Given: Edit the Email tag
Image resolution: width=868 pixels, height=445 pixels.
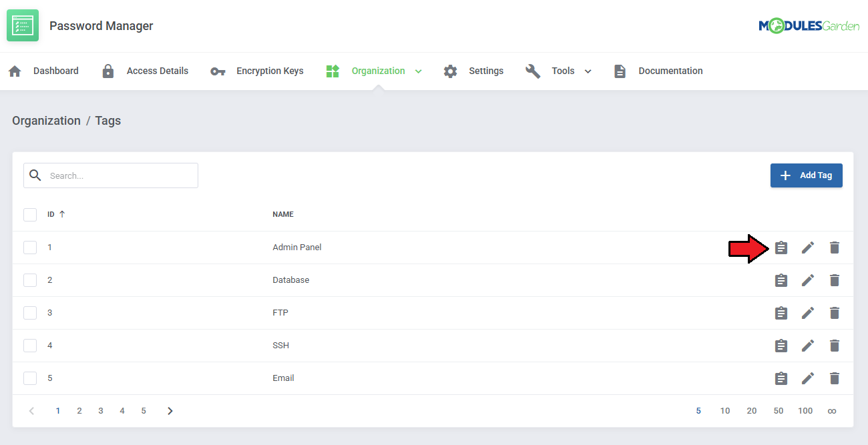Looking at the screenshot, I should click(x=808, y=378).
